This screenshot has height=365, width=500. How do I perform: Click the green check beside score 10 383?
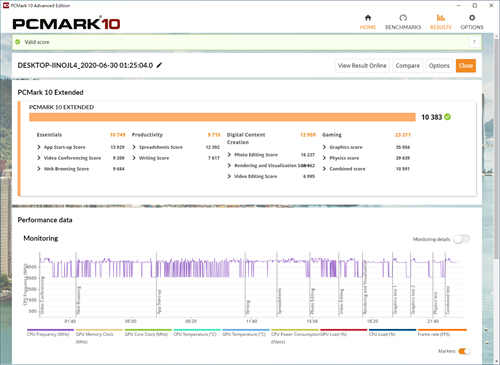point(448,117)
